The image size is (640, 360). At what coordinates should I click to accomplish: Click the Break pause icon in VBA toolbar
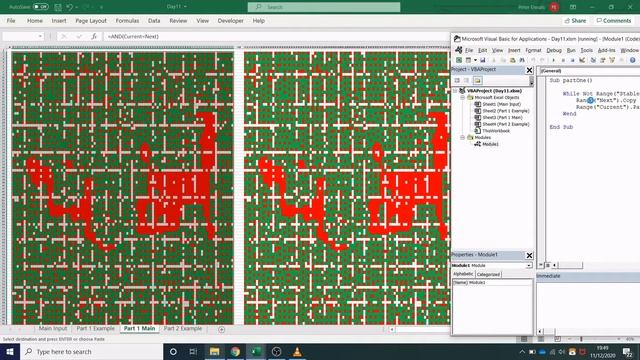(563, 60)
